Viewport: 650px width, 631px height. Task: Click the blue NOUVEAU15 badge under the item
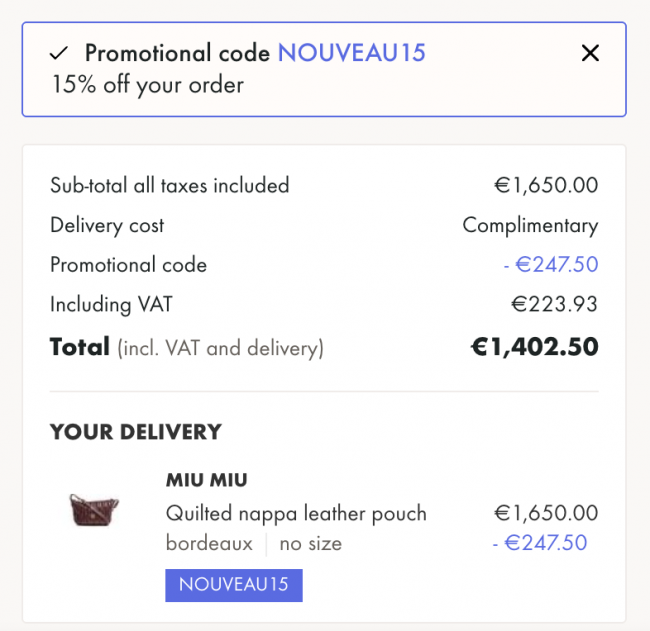[x=233, y=584]
